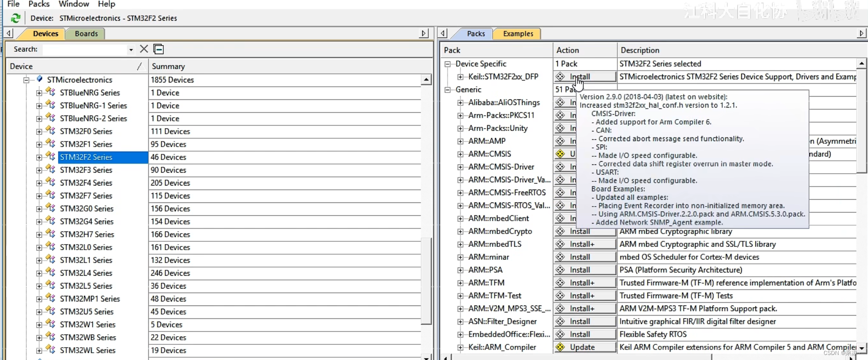Viewport: 868px width, 360px height.
Task: Select the ARM::mbedClient pack row
Action: coord(499,218)
